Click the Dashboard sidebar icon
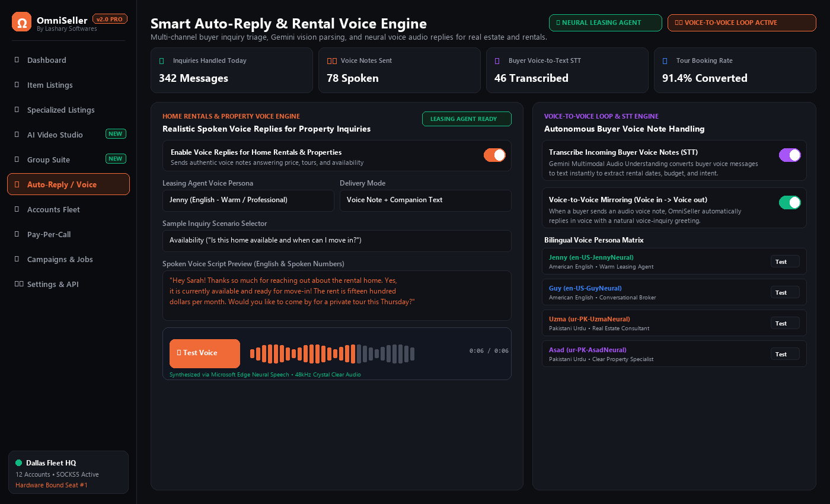Screen dimensions: 830x504 (x=17, y=60)
